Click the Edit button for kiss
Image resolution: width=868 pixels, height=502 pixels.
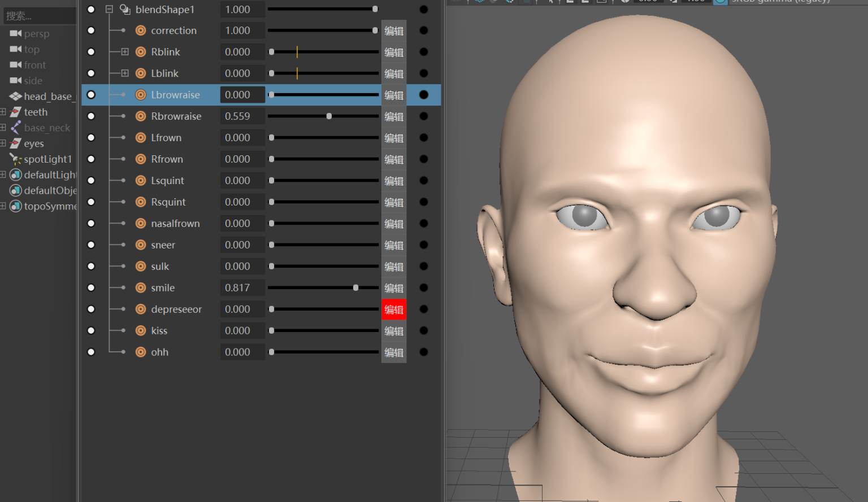pos(394,331)
